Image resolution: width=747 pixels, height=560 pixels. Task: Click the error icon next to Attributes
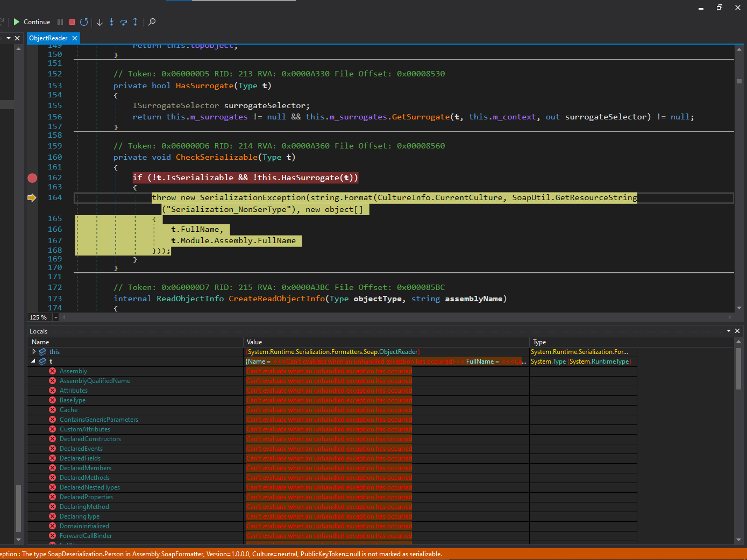point(53,391)
